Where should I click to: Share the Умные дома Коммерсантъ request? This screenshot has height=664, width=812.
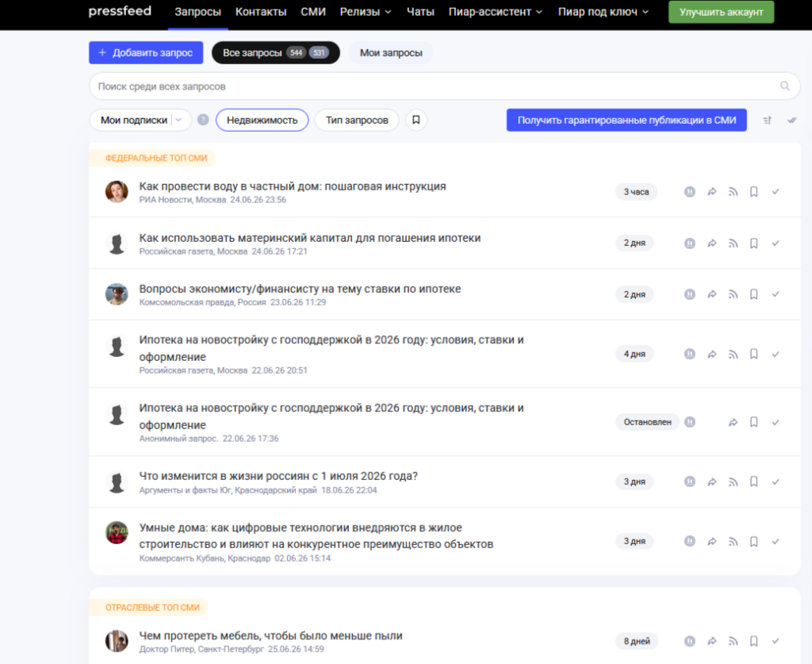[712, 541]
